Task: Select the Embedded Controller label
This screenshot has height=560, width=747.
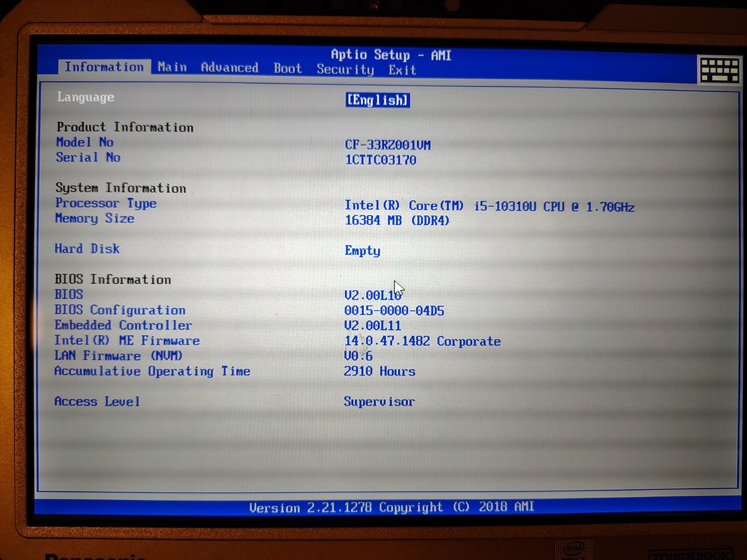Action: coord(123,325)
